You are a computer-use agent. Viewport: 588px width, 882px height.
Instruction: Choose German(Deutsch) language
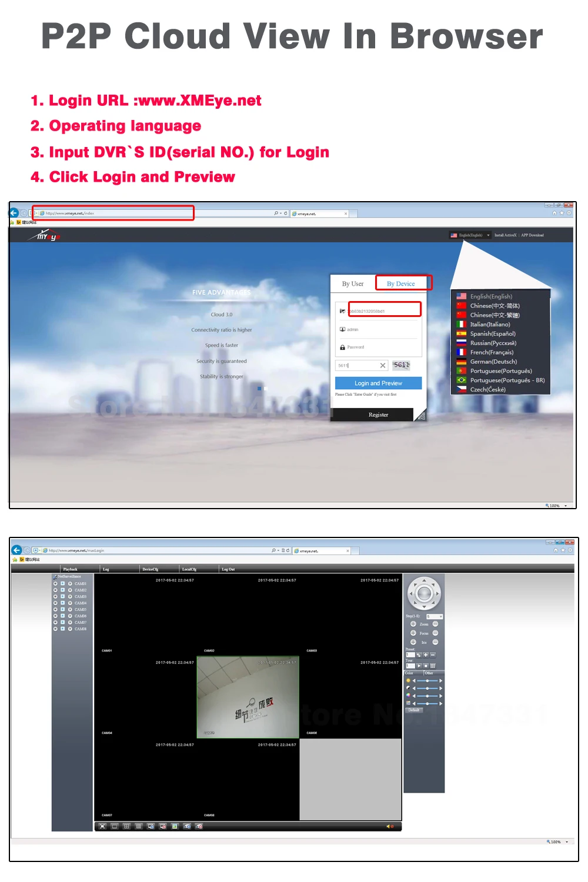(493, 362)
